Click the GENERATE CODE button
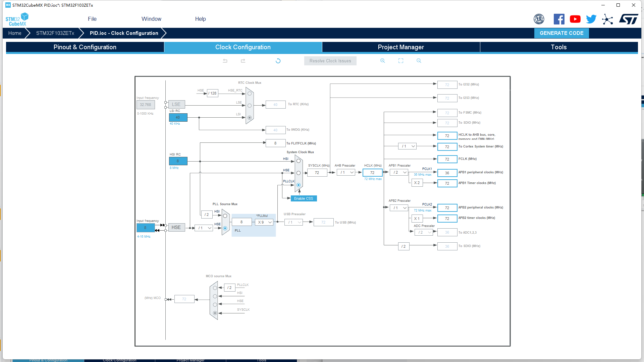The width and height of the screenshot is (644, 362). click(561, 33)
